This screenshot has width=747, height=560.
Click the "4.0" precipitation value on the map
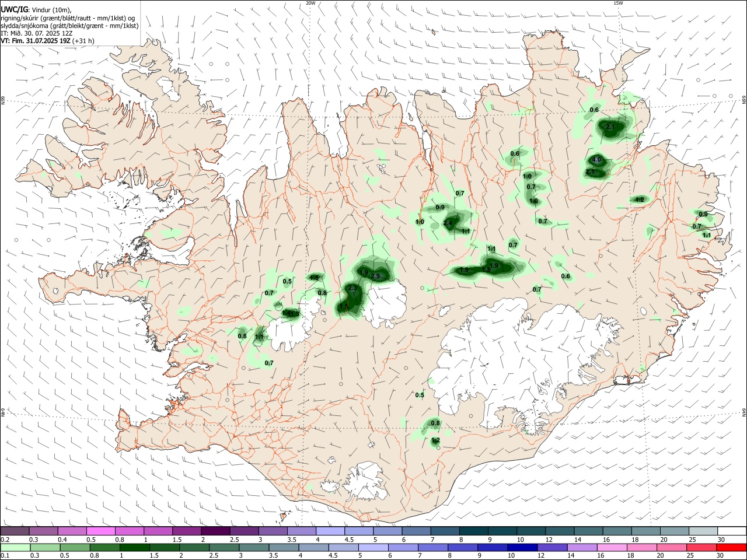click(596, 159)
